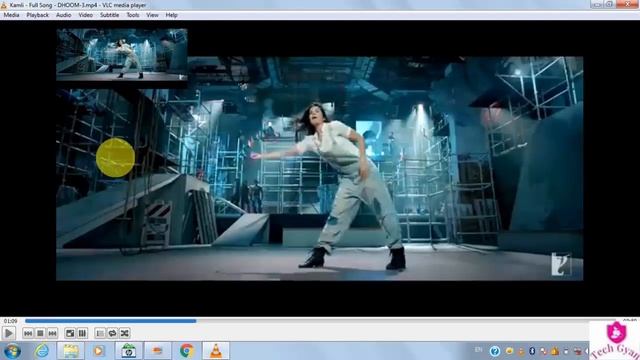
Task: Open the Media menu
Action: (x=11, y=15)
